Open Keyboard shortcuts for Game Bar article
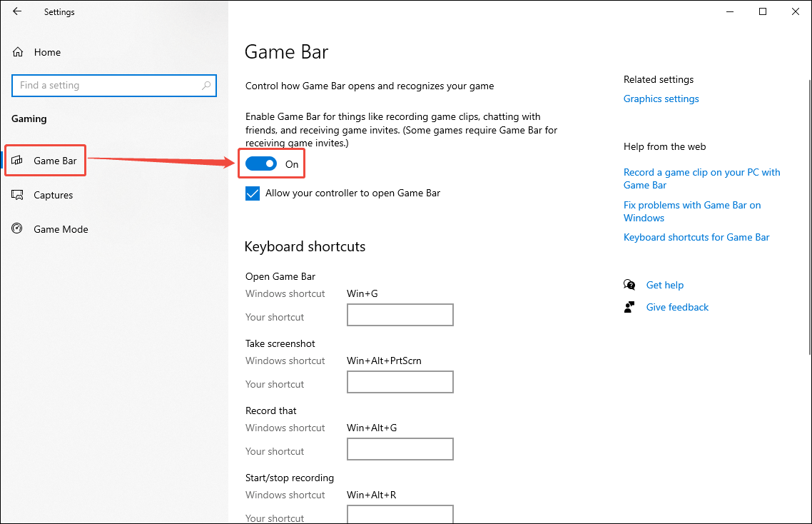The image size is (812, 524). pyautogui.click(x=696, y=237)
